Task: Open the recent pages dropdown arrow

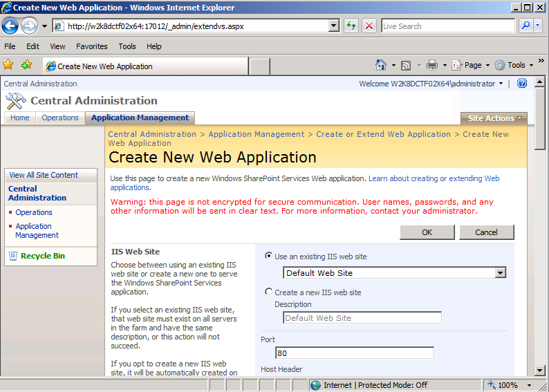Action: (44, 26)
